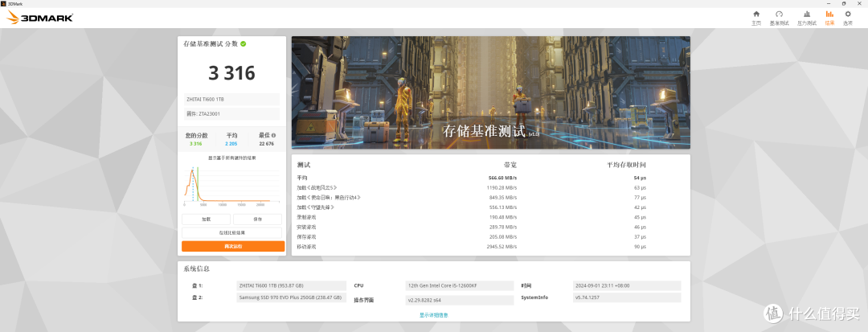Open the 显示详细信息 show details link

[433, 315]
